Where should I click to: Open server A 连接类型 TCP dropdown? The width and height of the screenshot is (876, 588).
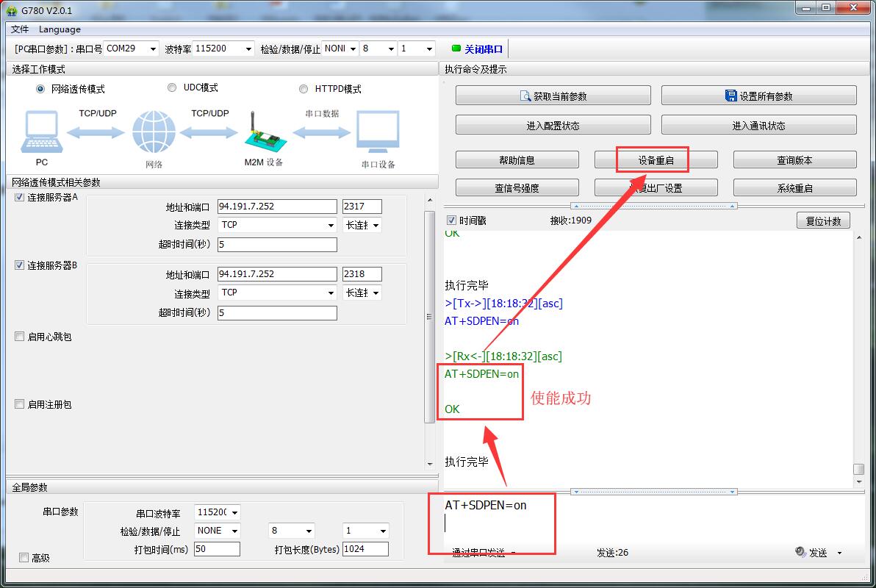click(x=331, y=226)
